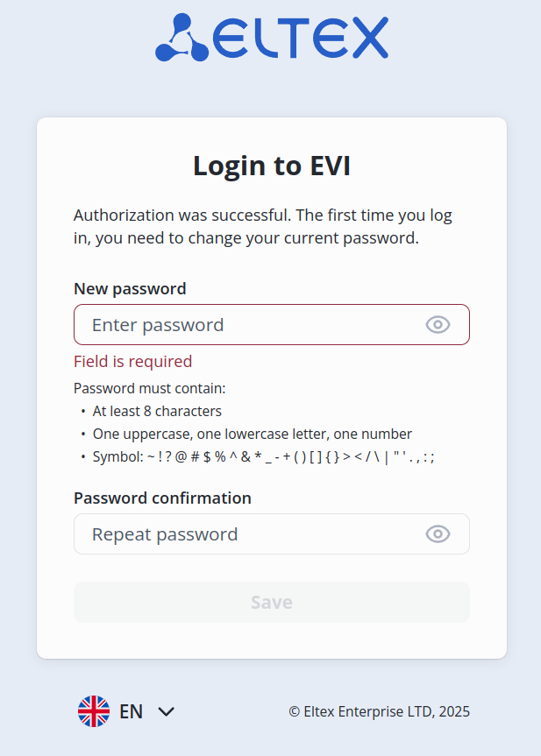
Task: Expand the language chevron next to EN
Action: point(167,711)
